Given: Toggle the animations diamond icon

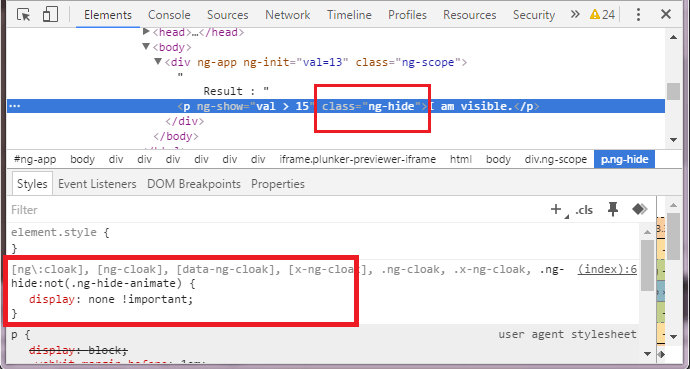Looking at the screenshot, I should click(x=639, y=209).
